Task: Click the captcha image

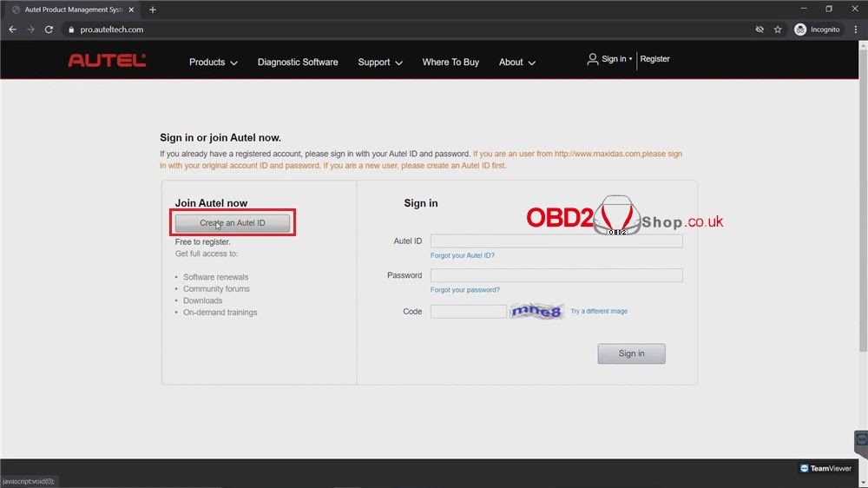Action: pos(536,312)
